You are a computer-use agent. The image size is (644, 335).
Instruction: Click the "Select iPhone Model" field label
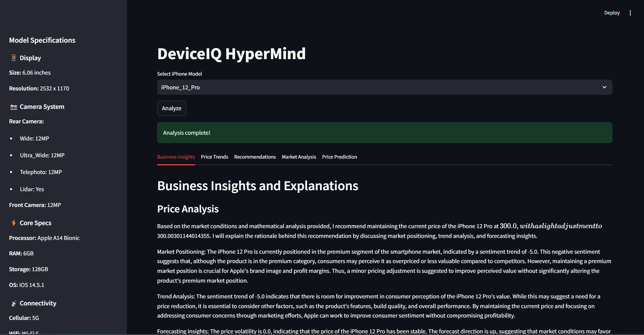tap(179, 74)
